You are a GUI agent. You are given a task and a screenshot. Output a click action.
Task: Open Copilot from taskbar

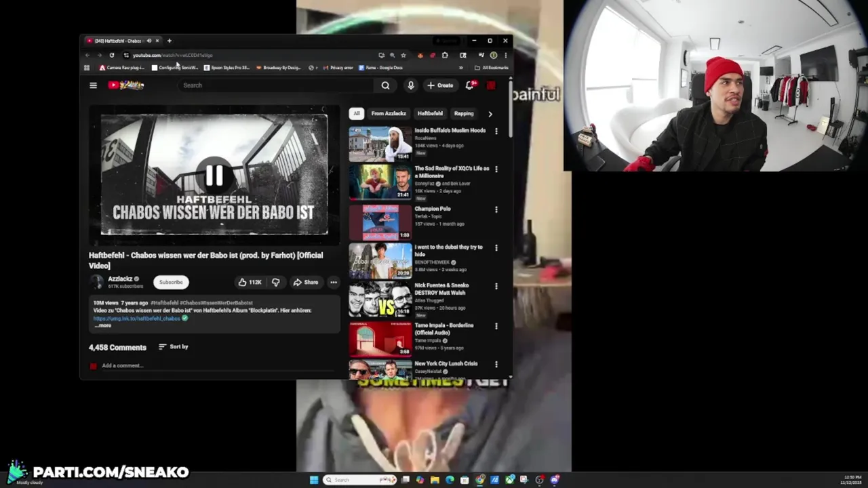point(420,480)
